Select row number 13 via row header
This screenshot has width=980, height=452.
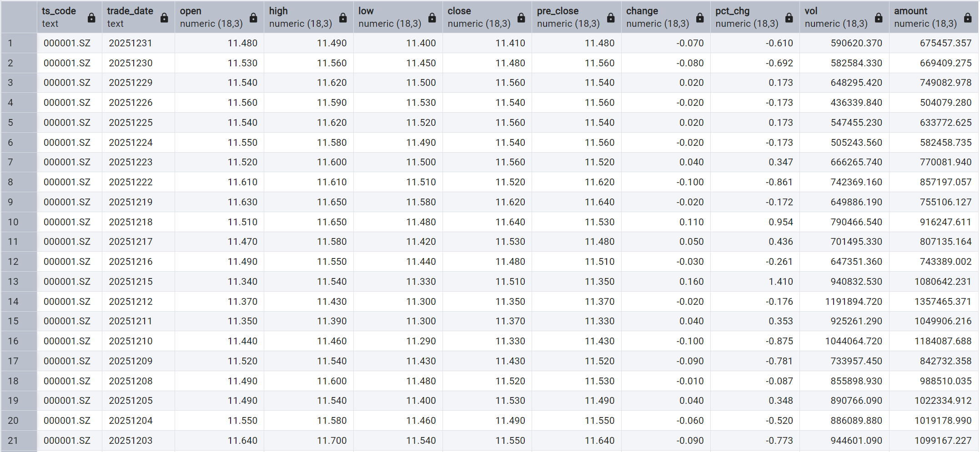[19, 282]
